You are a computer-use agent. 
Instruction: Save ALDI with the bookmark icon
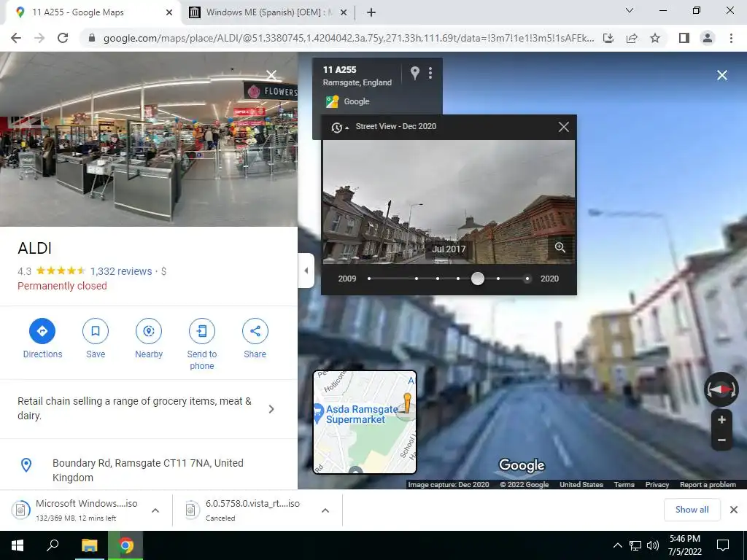(96, 331)
